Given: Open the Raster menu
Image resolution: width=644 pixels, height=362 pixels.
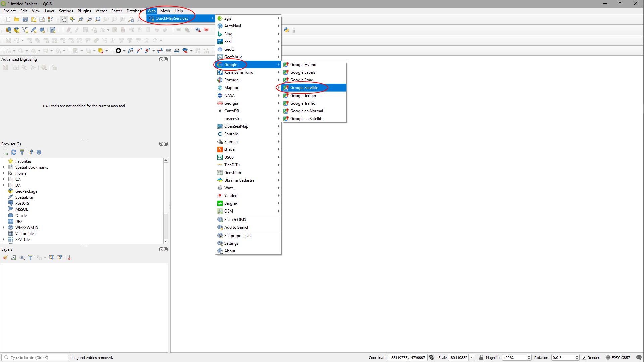Looking at the screenshot, I should tap(117, 11).
